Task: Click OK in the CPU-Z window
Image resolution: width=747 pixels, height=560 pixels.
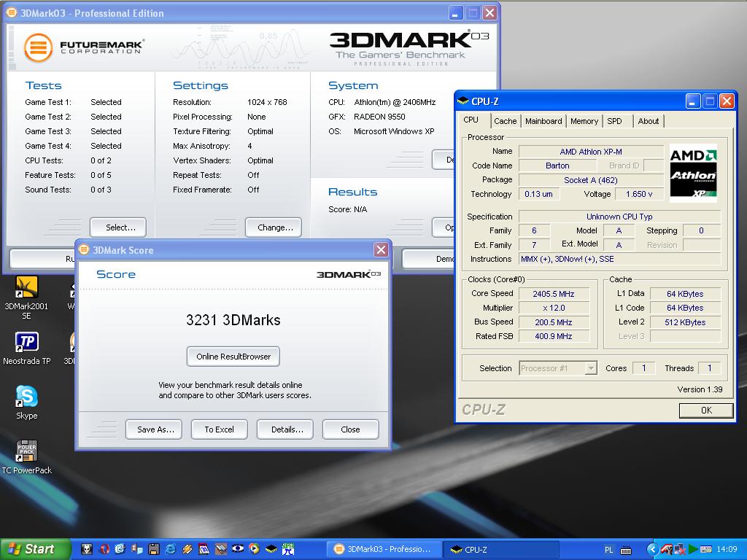Action: (706, 410)
